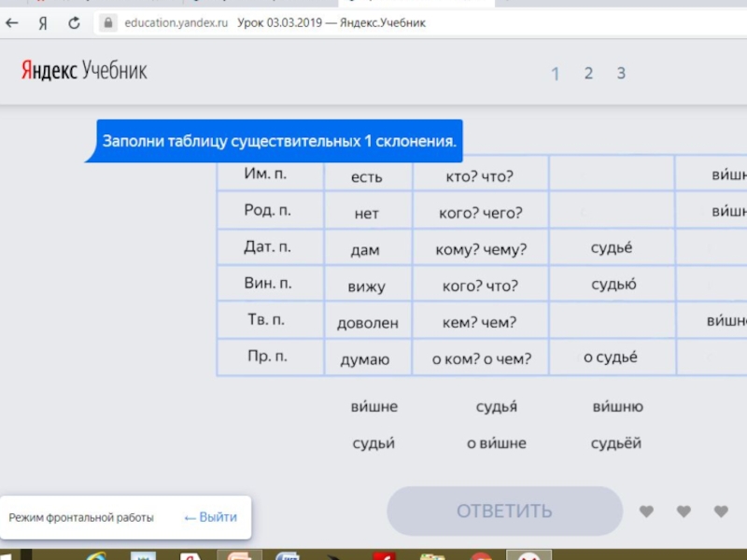The width and height of the screenshot is (747, 560).
Task: Click the browser back arrow
Action: point(12,23)
